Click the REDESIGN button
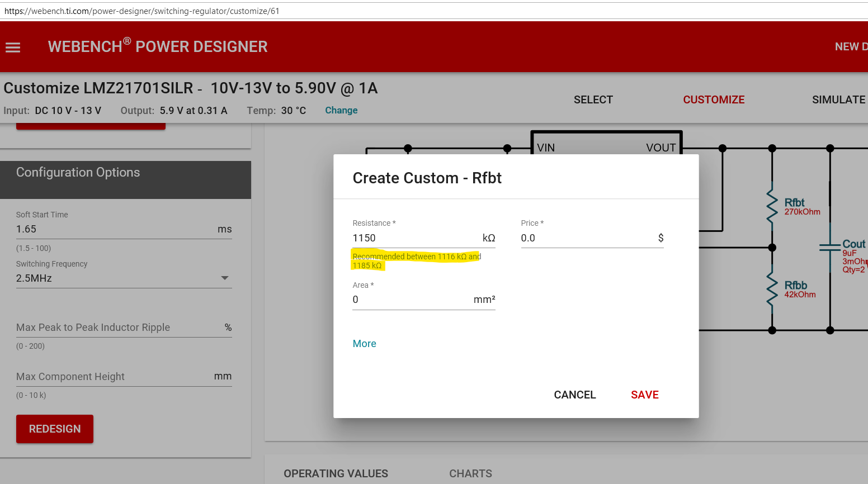 [55, 429]
